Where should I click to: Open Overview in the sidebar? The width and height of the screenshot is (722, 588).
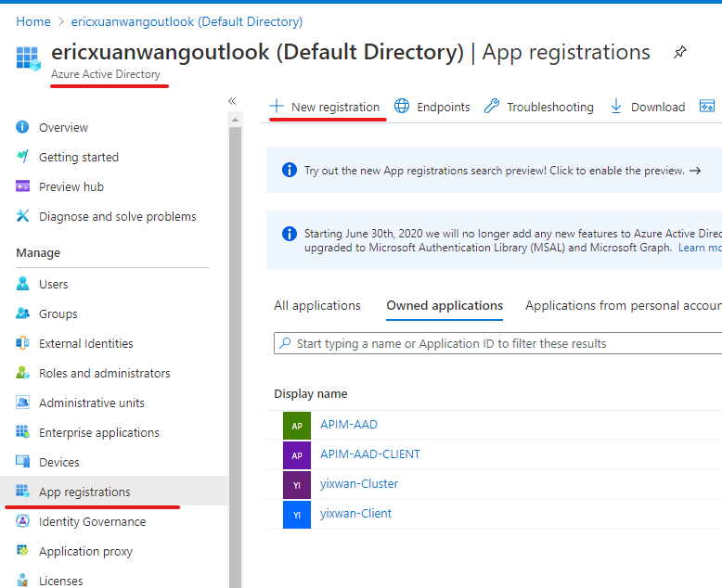pos(63,127)
